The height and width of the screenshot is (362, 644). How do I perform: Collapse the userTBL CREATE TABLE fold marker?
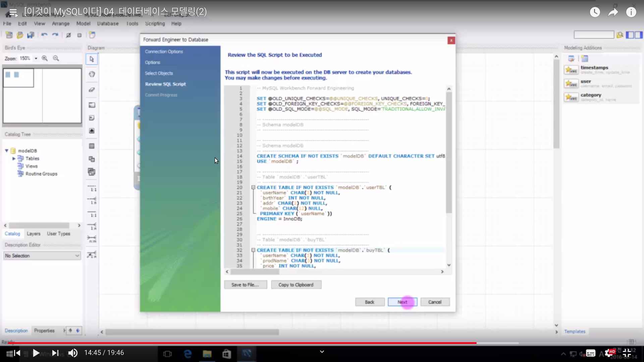[253, 187]
